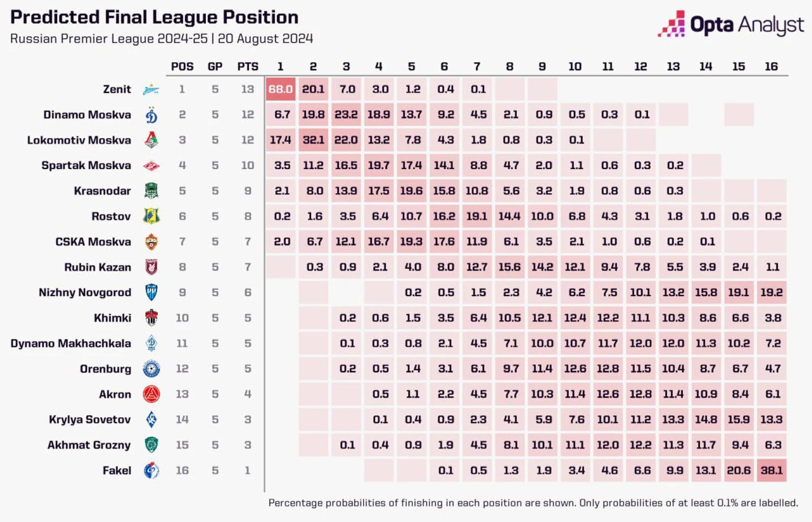This screenshot has height=522, width=812.
Task: Click Fakel's 38.1 sixteenth-place probability cell
Action: [x=771, y=470]
